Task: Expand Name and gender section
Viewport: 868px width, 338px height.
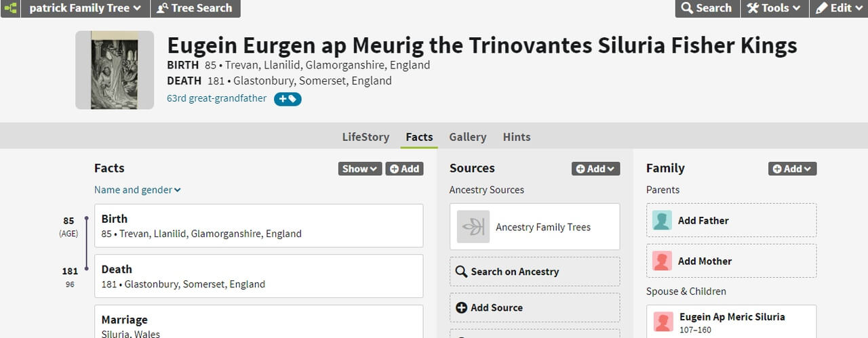Action: coord(137,190)
